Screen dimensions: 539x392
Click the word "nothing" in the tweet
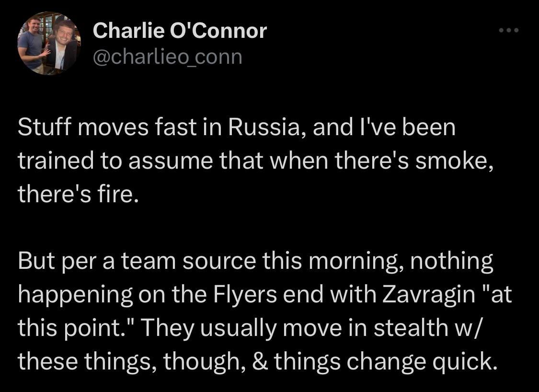point(453,263)
